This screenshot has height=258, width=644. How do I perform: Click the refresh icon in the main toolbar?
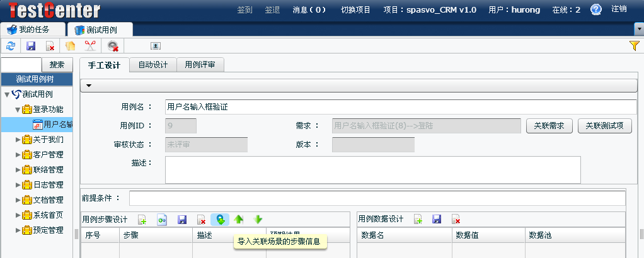tap(10, 46)
